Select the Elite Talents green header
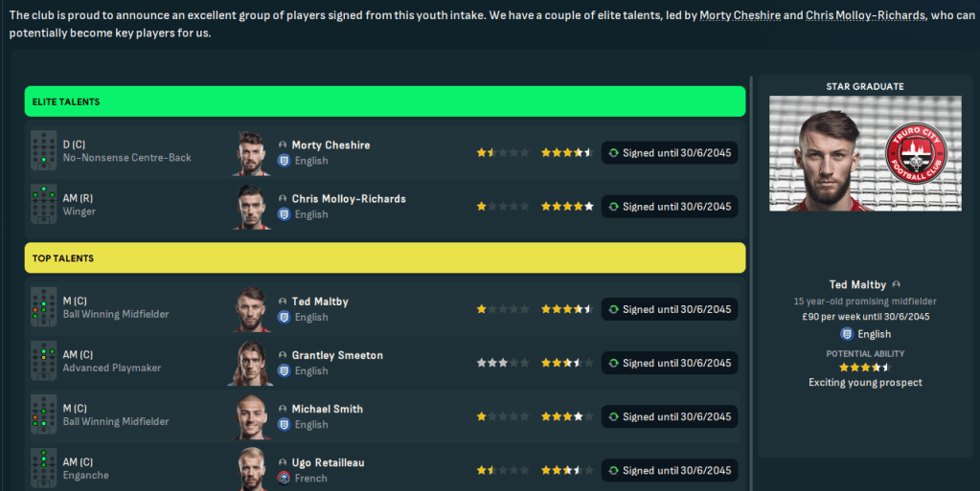This screenshot has height=491, width=980. pyautogui.click(x=384, y=101)
